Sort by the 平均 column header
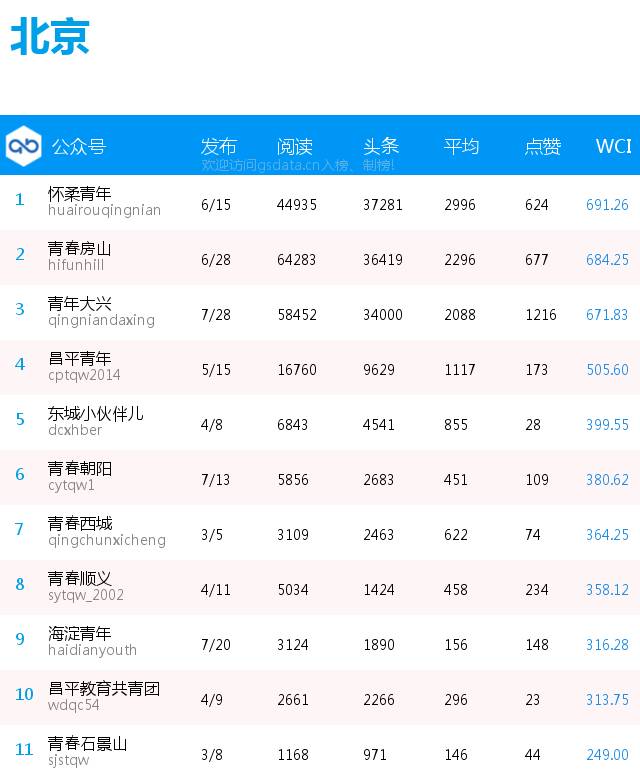 (x=461, y=146)
